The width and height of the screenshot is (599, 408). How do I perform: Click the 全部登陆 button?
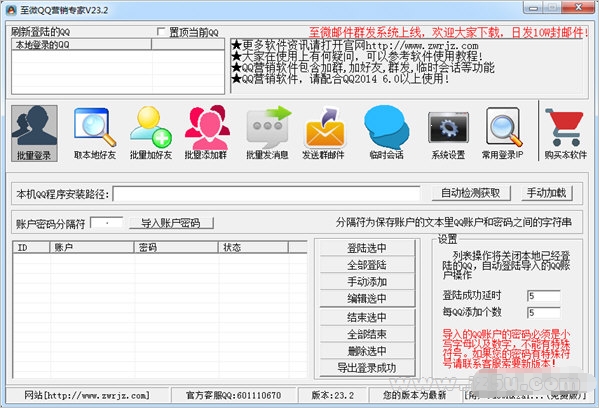click(367, 265)
